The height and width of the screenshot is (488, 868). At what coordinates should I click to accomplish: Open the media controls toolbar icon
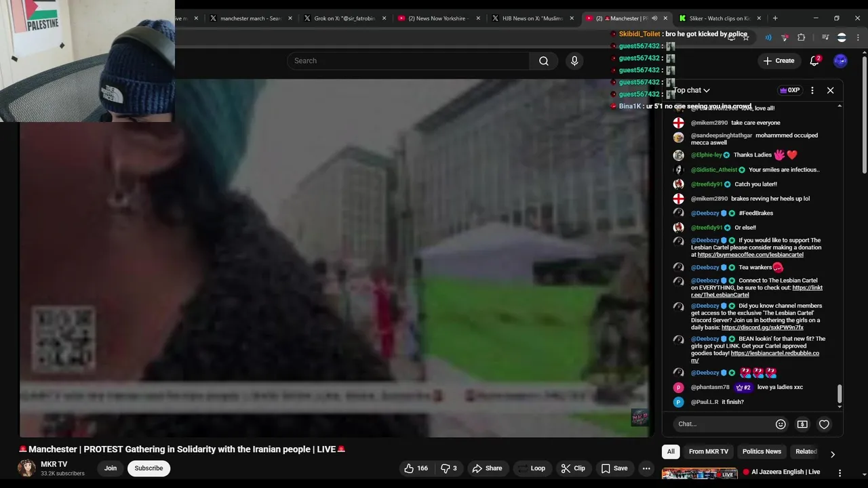(x=825, y=38)
